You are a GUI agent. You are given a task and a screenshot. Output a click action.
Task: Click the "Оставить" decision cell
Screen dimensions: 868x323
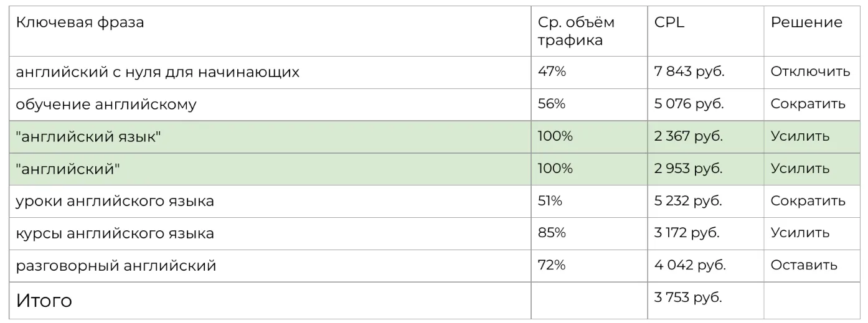(x=804, y=266)
